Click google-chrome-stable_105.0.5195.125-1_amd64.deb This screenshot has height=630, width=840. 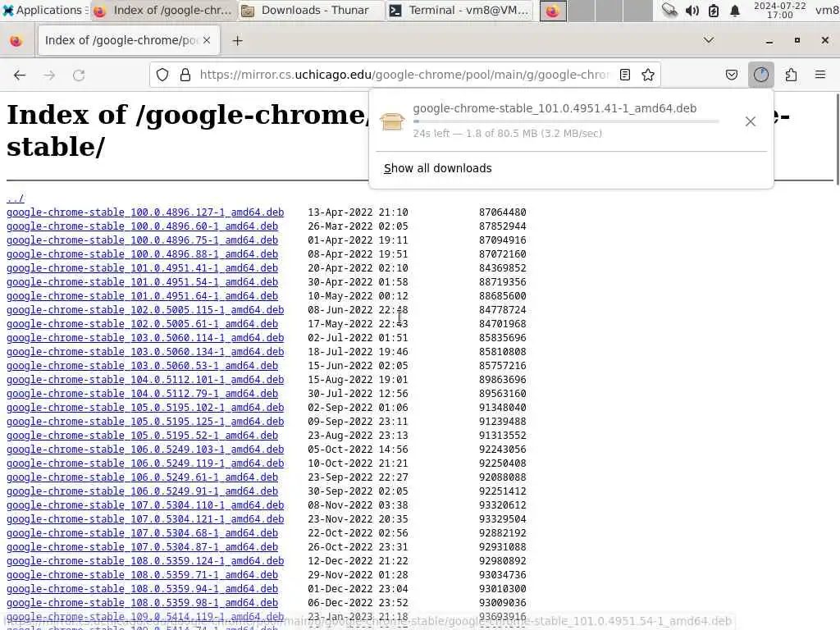145,421
